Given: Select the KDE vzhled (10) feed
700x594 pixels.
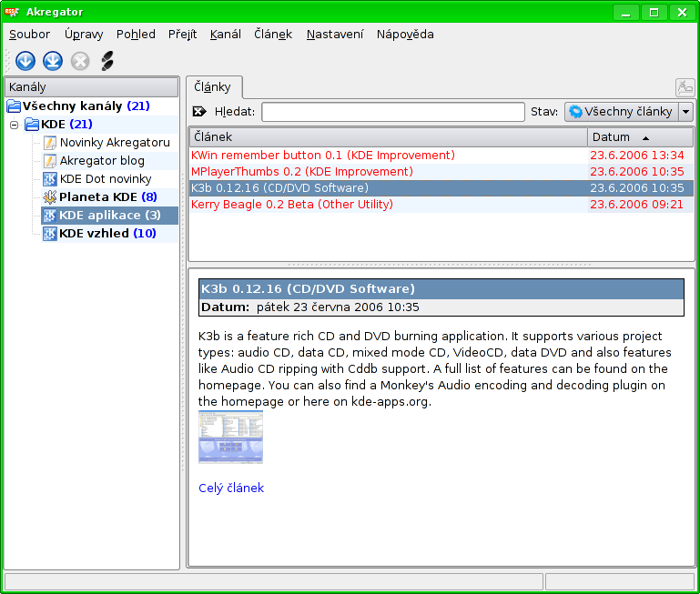Looking at the screenshot, I should (x=107, y=234).
